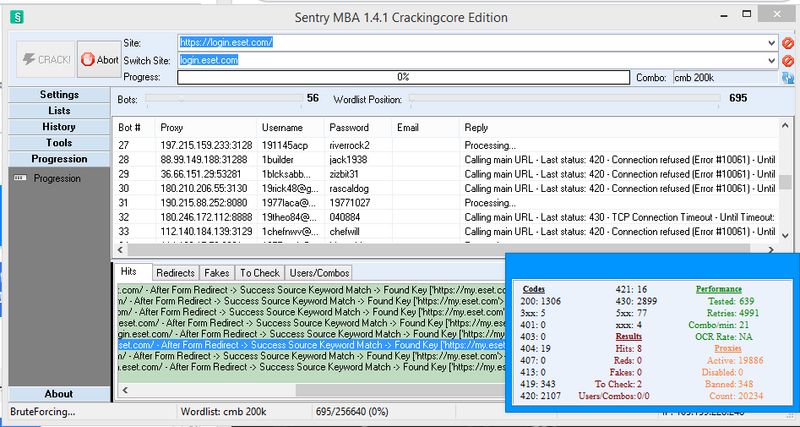Click the blue refresh icon next to Combo
The height and width of the screenshot is (427, 800).
pyautogui.click(x=788, y=78)
